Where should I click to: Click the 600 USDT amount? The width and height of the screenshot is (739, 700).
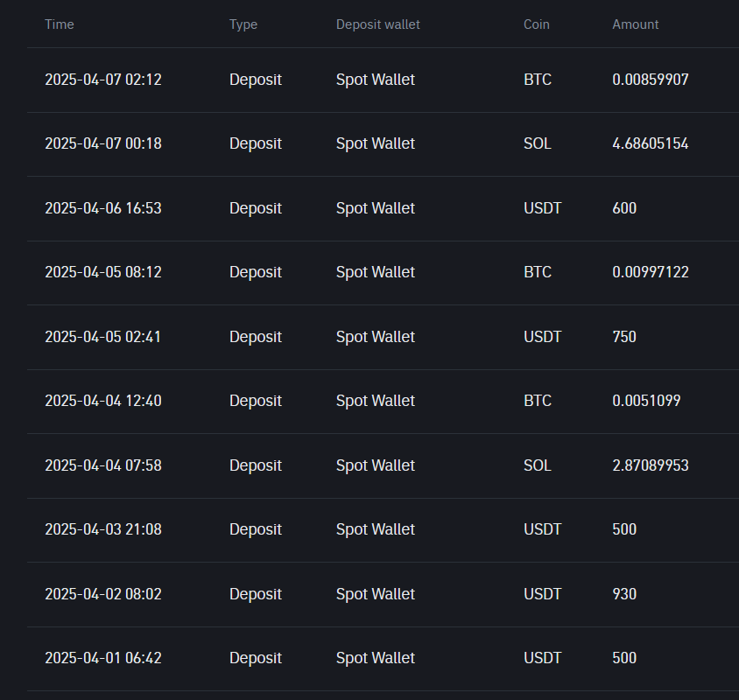pos(624,208)
